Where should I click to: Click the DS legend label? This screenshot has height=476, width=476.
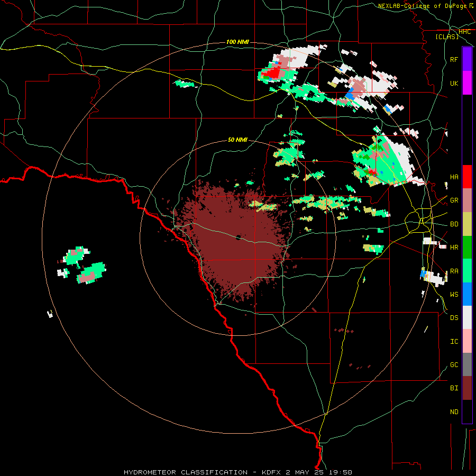point(454,317)
